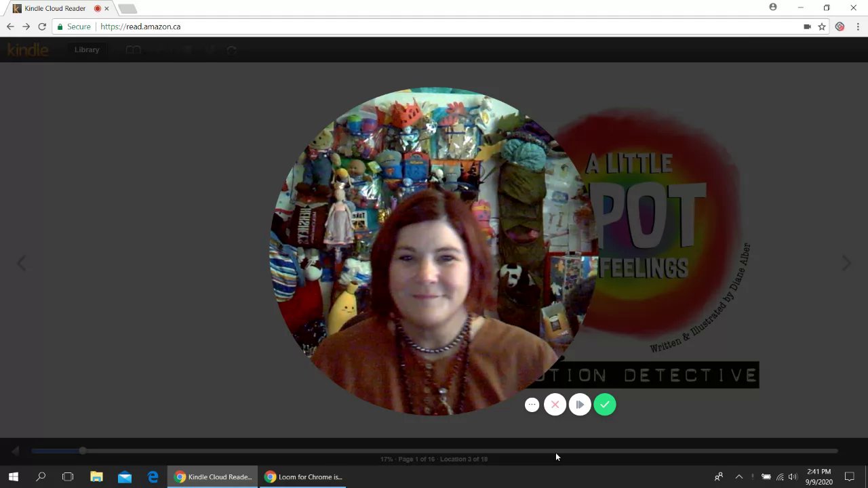Open the Mail app from taskbar
Viewport: 868px width, 488px height.
(x=125, y=476)
